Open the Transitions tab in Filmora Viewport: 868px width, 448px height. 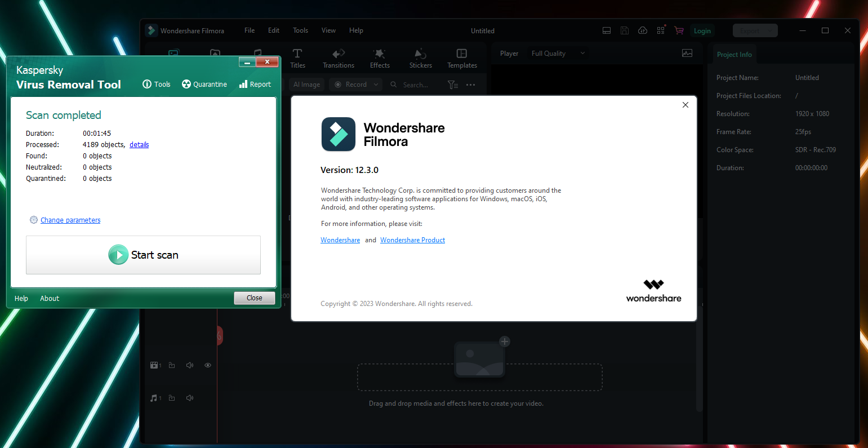[x=339, y=58]
